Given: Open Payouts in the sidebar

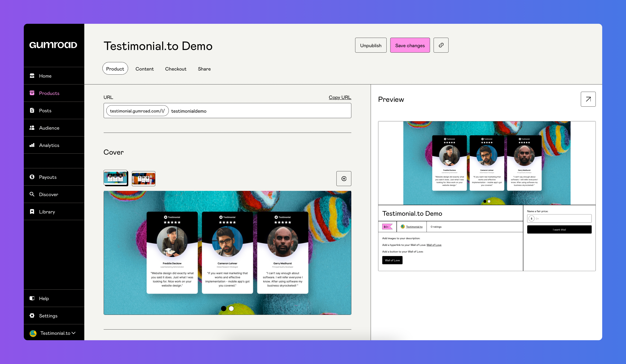Looking at the screenshot, I should pyautogui.click(x=54, y=177).
